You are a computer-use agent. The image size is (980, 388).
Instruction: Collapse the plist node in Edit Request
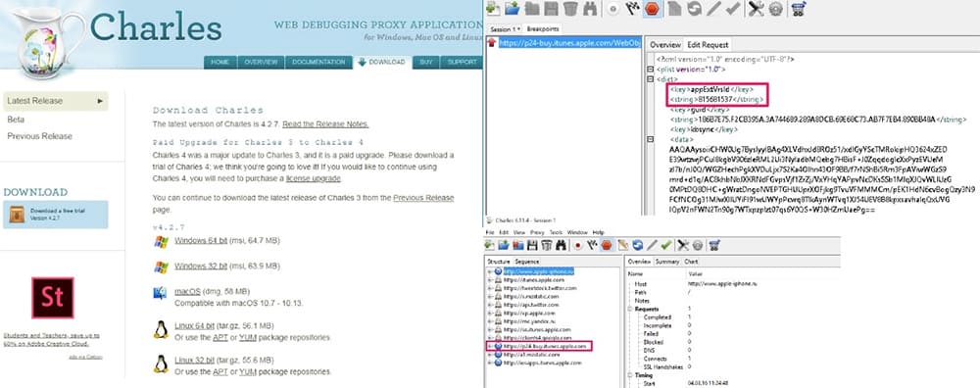pyautogui.click(x=651, y=70)
